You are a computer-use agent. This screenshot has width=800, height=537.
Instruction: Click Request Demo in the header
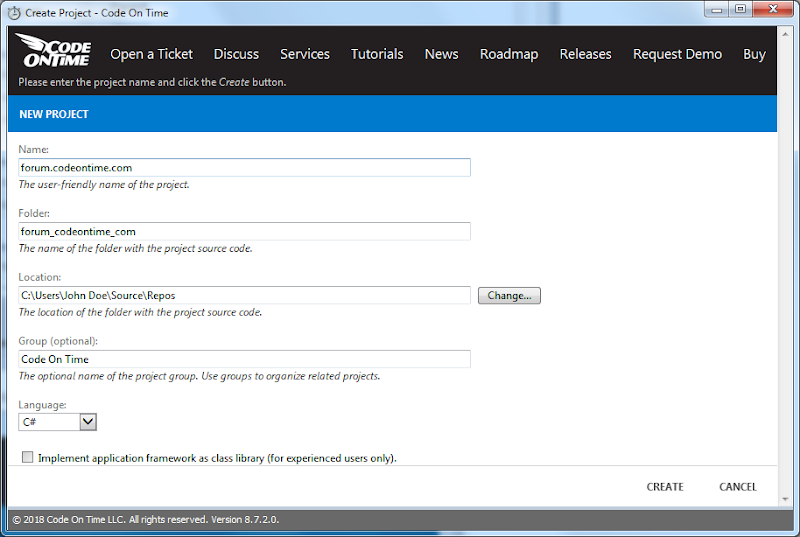click(677, 54)
